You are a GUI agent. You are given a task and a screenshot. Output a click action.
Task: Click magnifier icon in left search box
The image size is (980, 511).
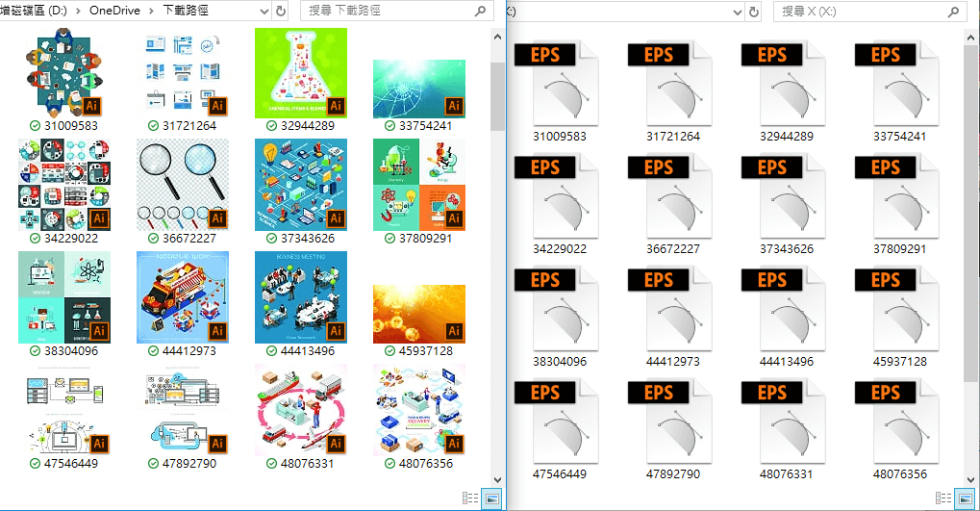480,11
